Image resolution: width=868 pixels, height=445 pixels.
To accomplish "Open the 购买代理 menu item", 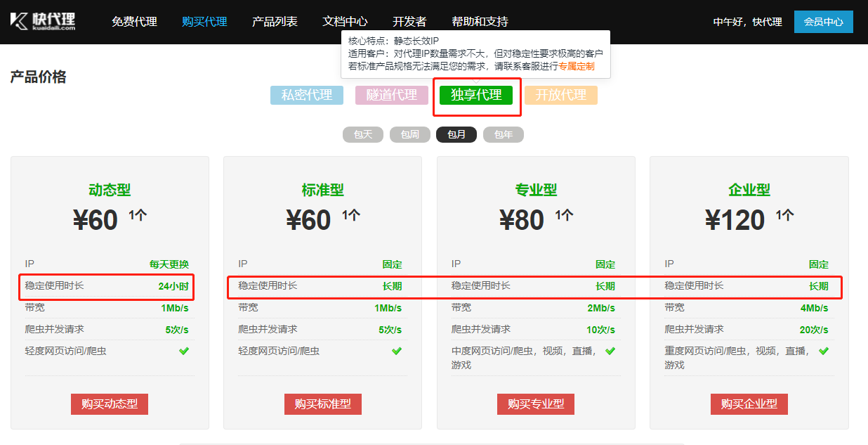I will 204,22.
